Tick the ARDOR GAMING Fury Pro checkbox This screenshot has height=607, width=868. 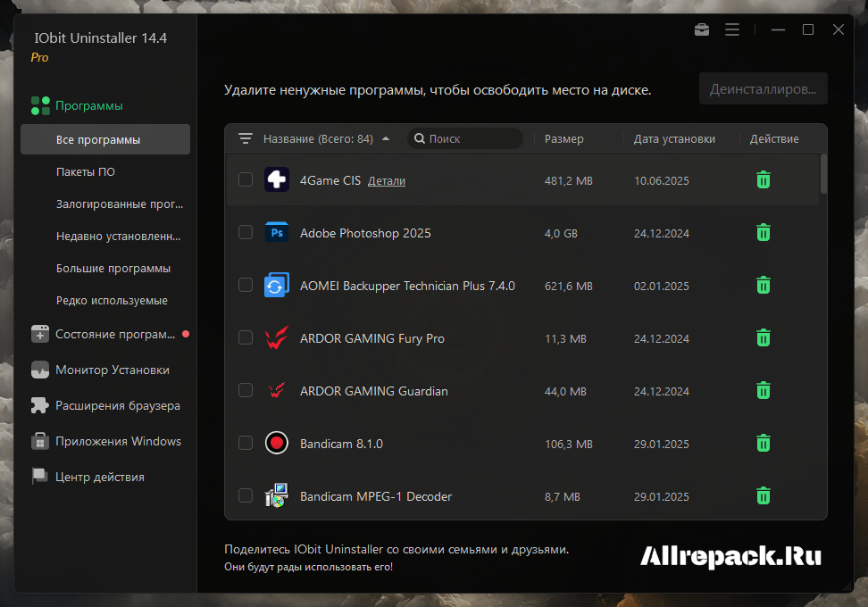[246, 337]
